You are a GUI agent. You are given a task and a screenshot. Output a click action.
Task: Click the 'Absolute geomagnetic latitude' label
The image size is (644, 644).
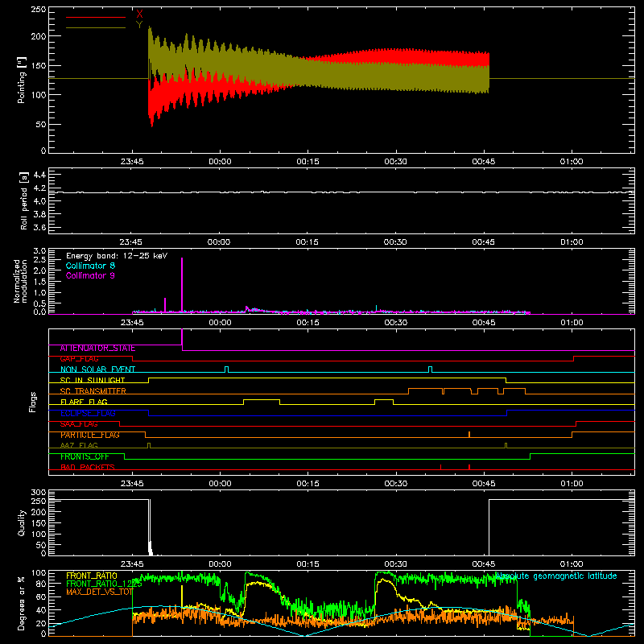(555, 576)
